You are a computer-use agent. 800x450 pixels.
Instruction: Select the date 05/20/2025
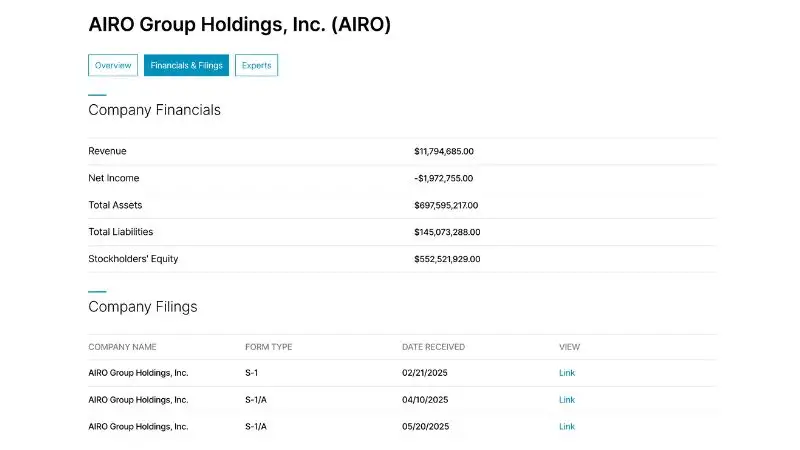point(426,427)
